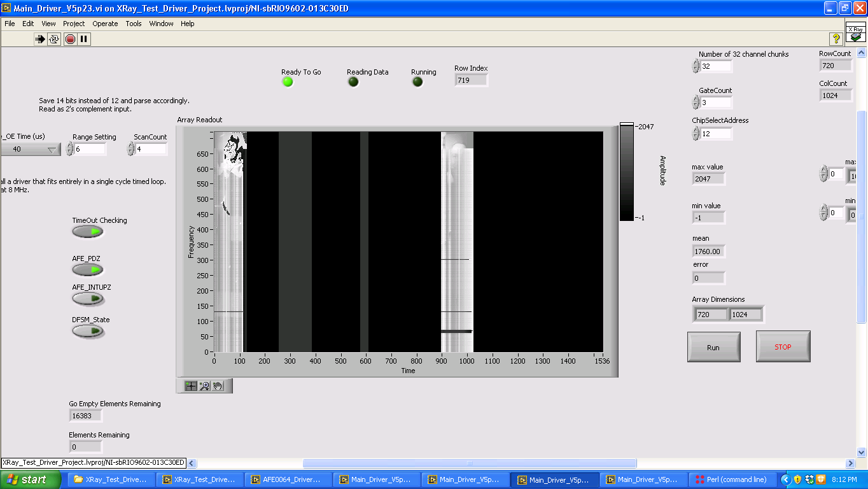Open the File menu
Image resolution: width=868 pixels, height=489 pixels.
pos(10,24)
